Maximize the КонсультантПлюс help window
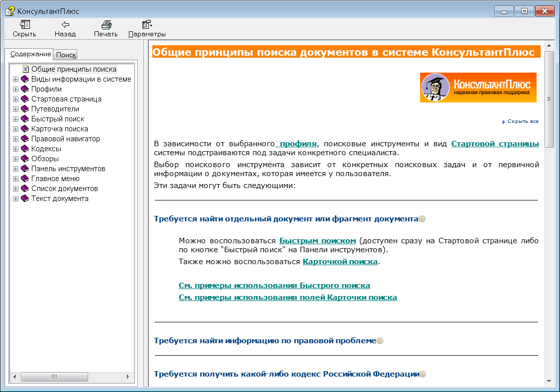 (x=524, y=11)
